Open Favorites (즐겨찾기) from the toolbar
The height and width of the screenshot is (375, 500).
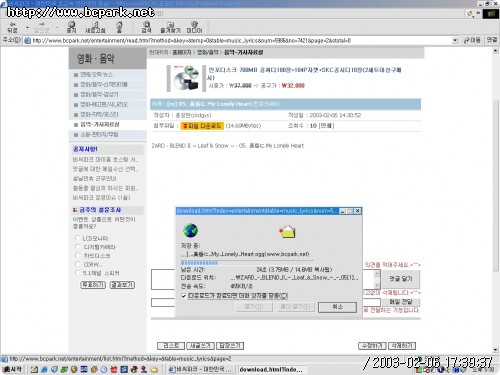(x=170, y=27)
